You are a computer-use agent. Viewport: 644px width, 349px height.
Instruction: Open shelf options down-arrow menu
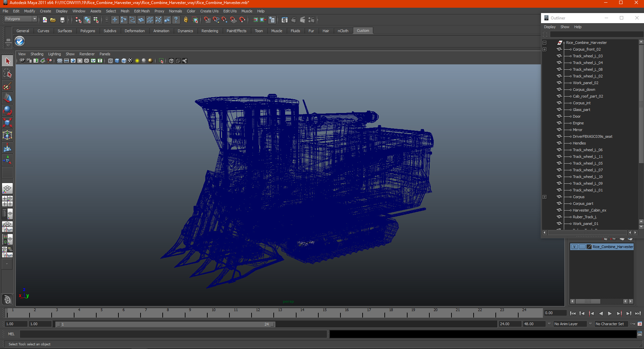(x=8, y=45)
